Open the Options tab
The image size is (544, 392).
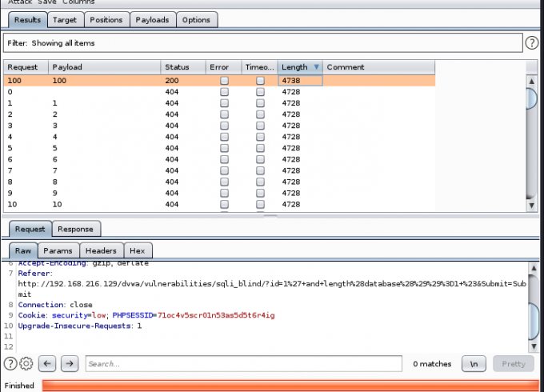click(x=196, y=20)
